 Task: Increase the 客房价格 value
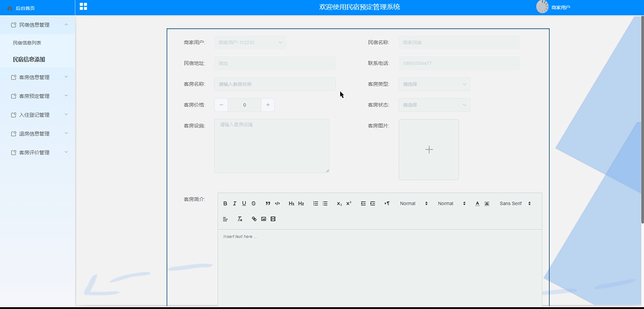tap(268, 105)
